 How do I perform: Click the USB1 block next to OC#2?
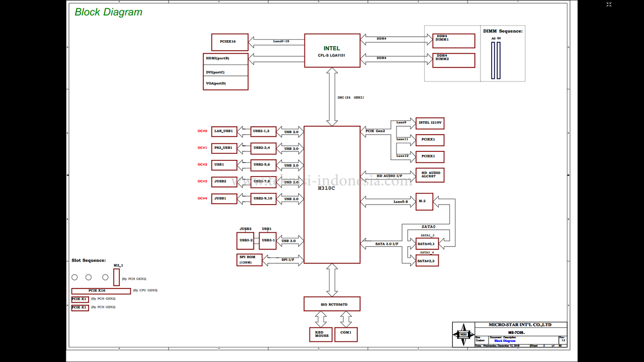(x=224, y=165)
